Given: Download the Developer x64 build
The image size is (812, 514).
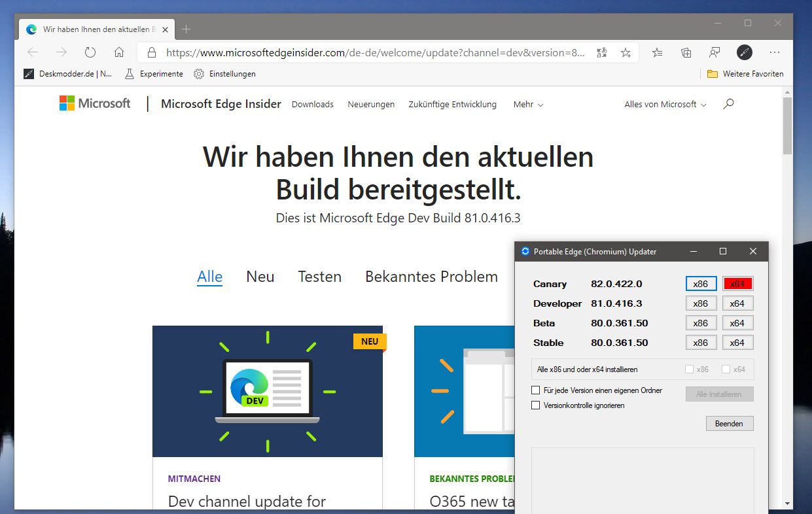Looking at the screenshot, I should [x=737, y=303].
